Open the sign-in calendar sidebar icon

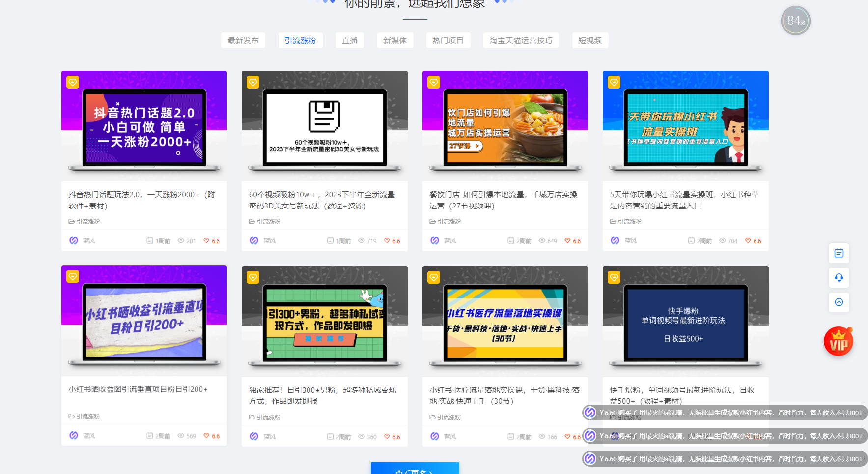(839, 253)
